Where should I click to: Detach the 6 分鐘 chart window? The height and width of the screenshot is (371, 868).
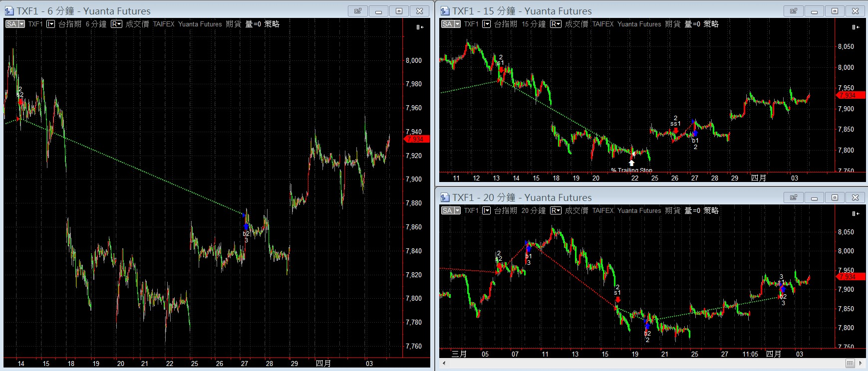tap(358, 11)
